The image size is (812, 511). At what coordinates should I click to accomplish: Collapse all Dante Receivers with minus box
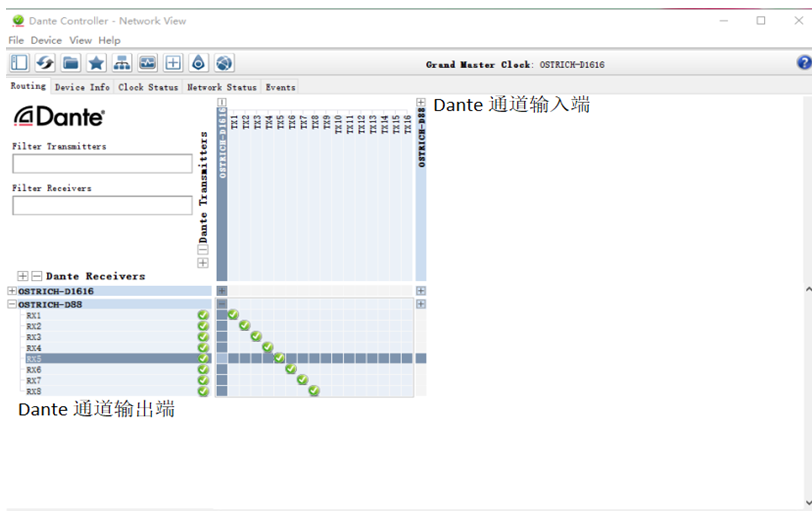36,276
